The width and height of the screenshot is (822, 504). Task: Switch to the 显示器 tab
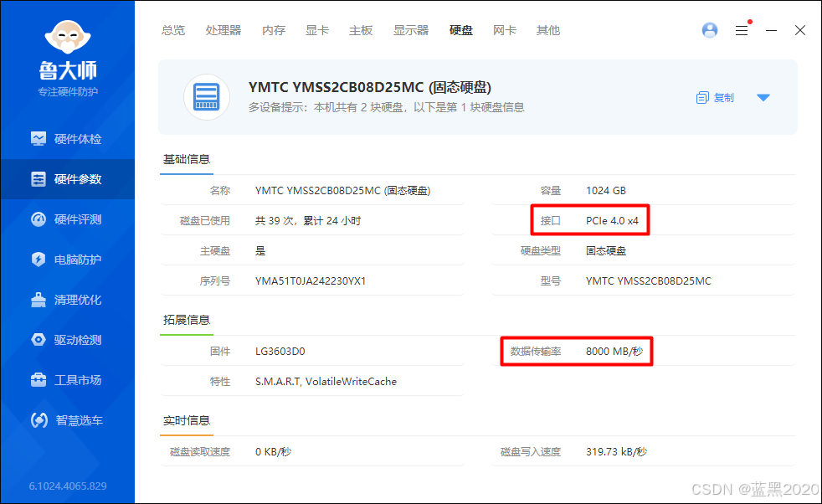click(x=411, y=30)
